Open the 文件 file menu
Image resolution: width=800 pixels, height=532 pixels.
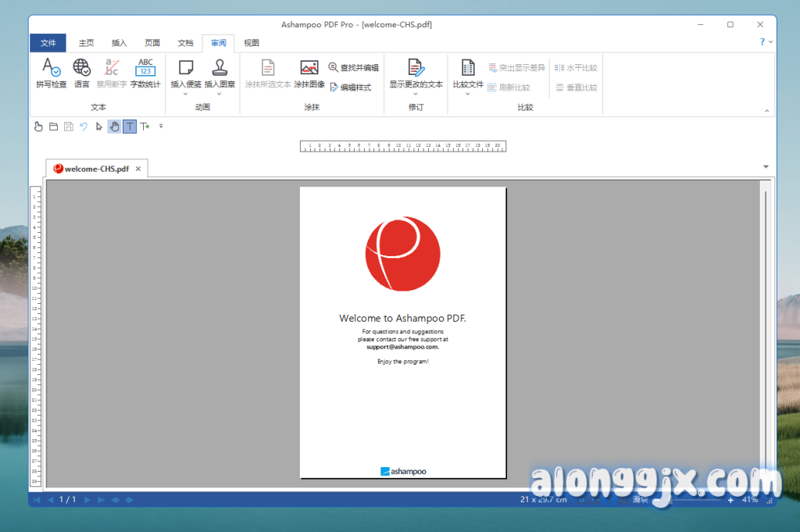coord(48,43)
